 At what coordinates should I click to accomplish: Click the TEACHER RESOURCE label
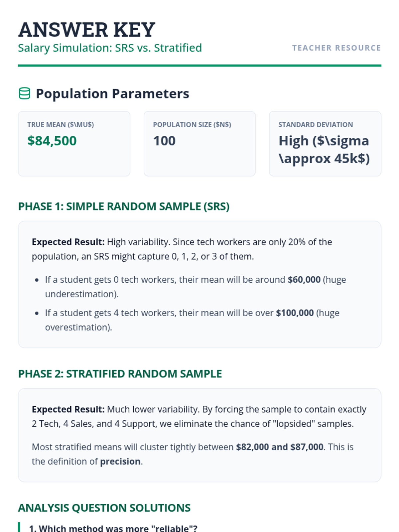(x=336, y=48)
